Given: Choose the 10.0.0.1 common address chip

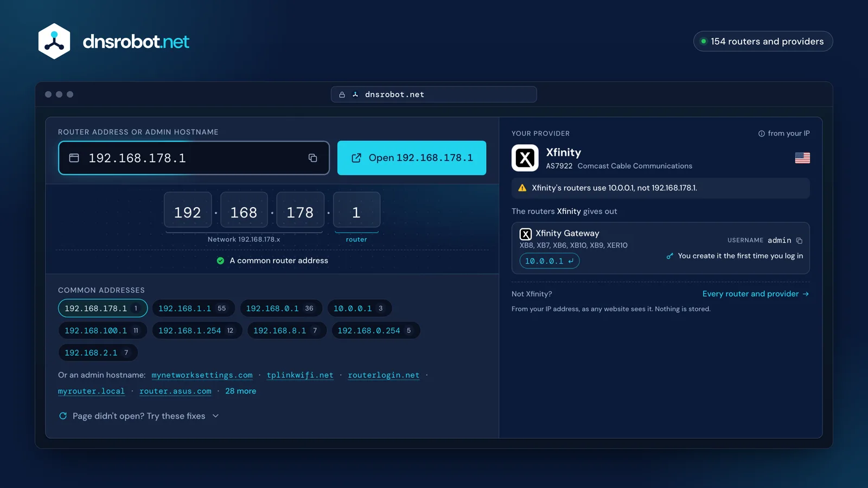Looking at the screenshot, I should (x=359, y=309).
